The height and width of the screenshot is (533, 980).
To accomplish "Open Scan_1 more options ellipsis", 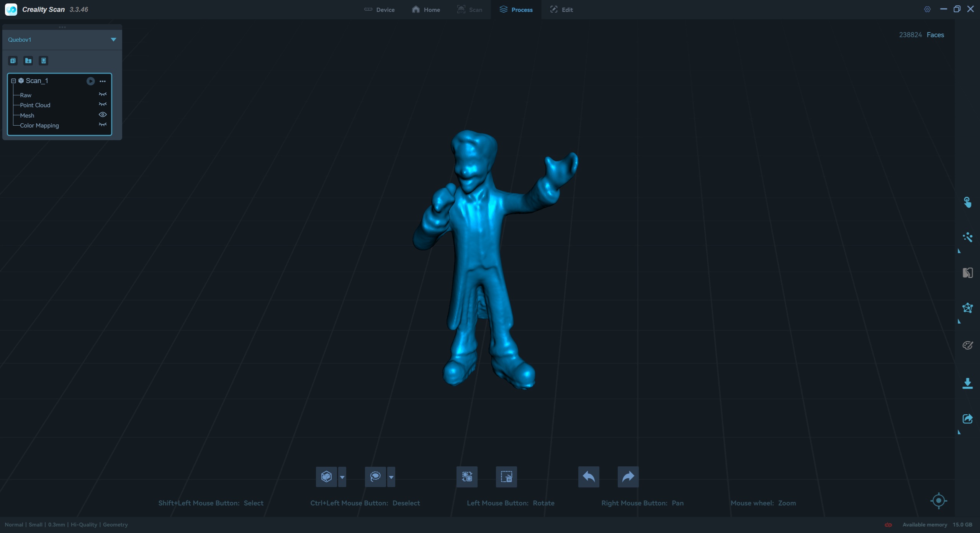I will 103,81.
